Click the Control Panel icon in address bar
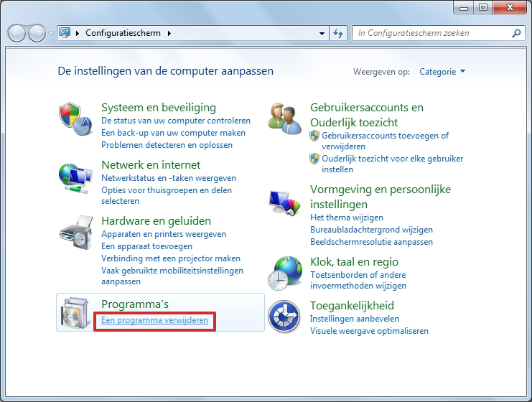Screen dimensions: 532x402 coord(65,32)
